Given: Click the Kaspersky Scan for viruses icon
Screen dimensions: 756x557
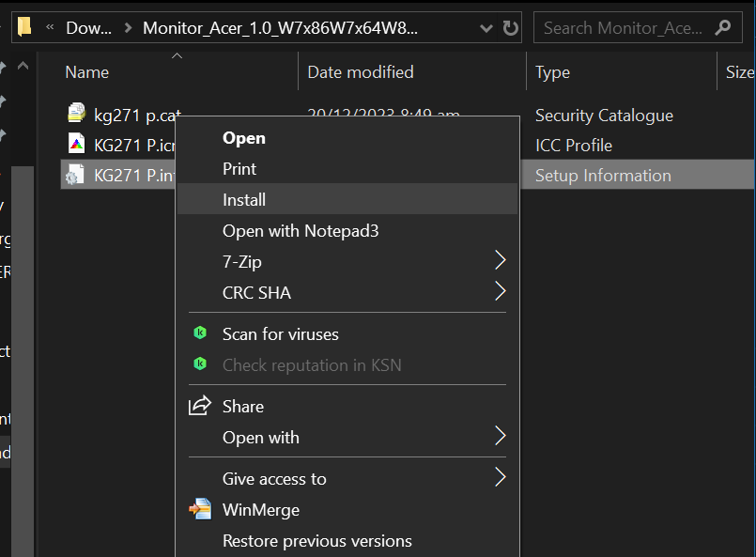Looking at the screenshot, I should 199,333.
